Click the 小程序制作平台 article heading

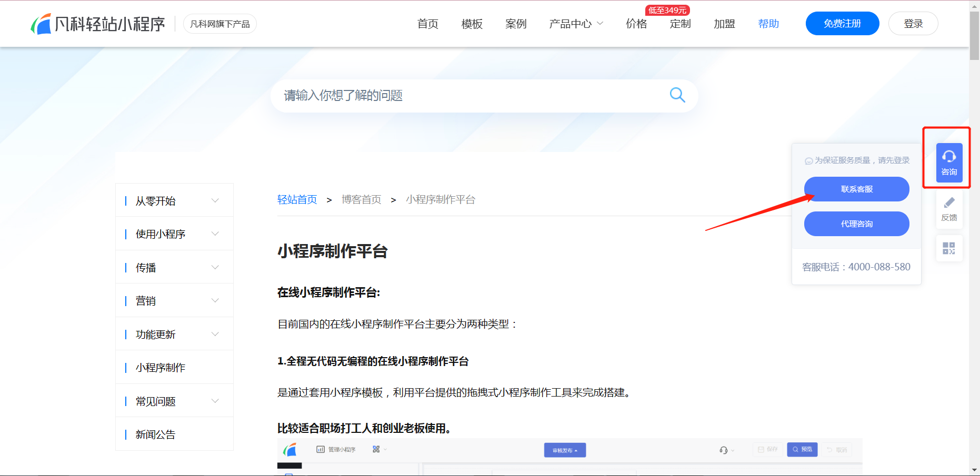(333, 251)
